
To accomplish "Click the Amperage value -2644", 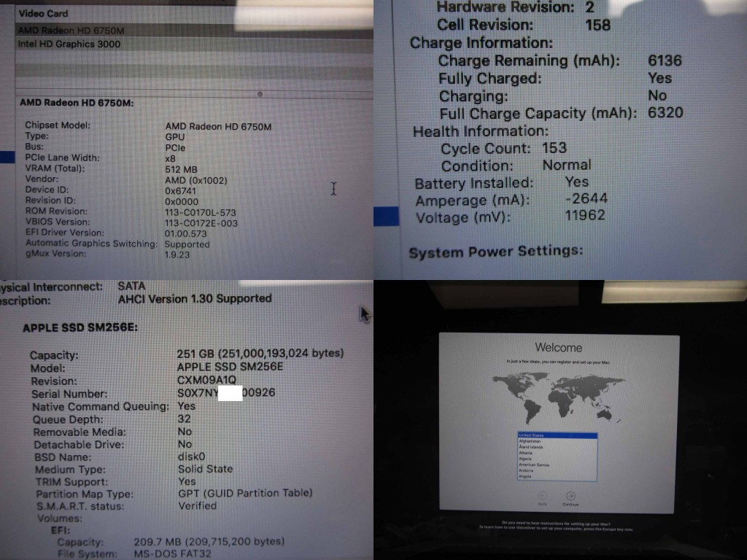I will point(587,198).
